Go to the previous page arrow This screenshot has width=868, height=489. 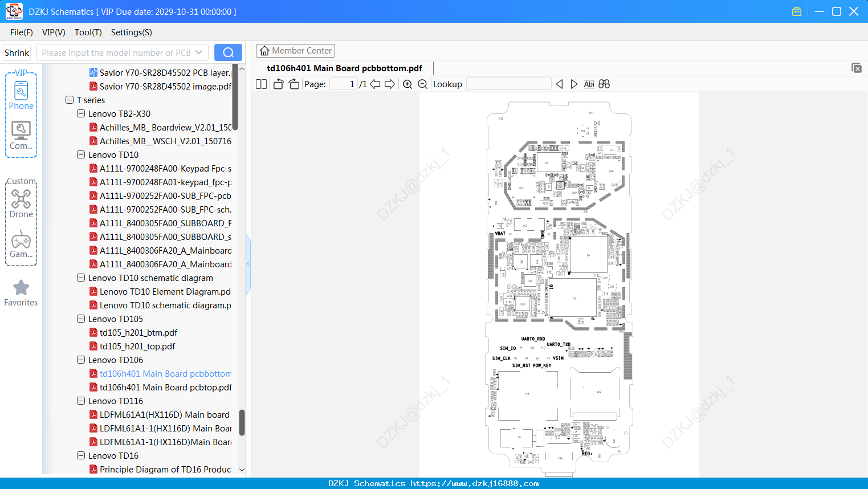[x=375, y=84]
